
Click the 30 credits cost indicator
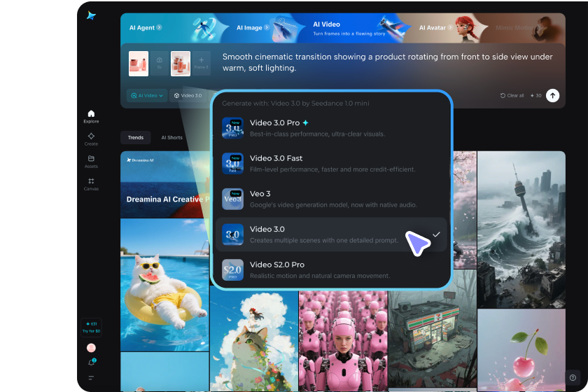pyautogui.click(x=535, y=96)
